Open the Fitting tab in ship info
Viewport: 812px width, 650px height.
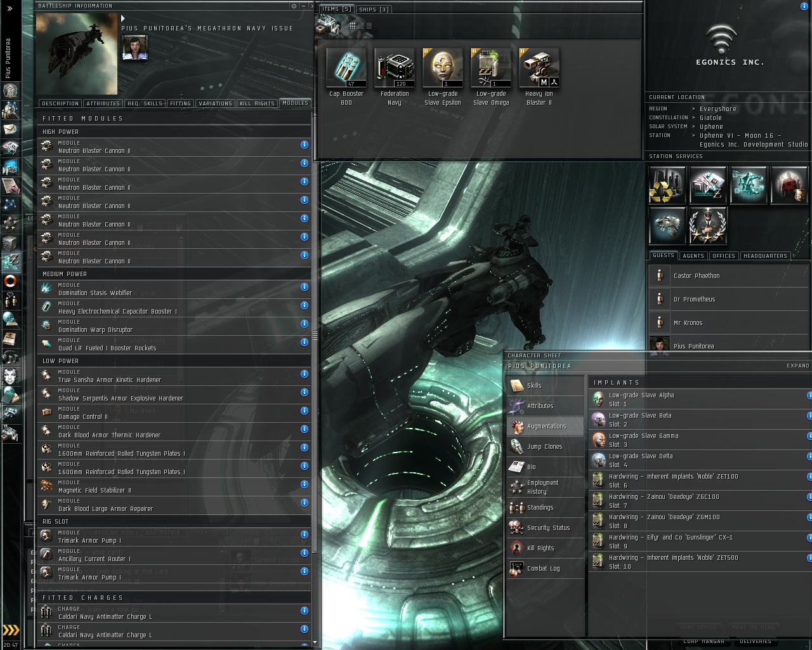[180, 103]
